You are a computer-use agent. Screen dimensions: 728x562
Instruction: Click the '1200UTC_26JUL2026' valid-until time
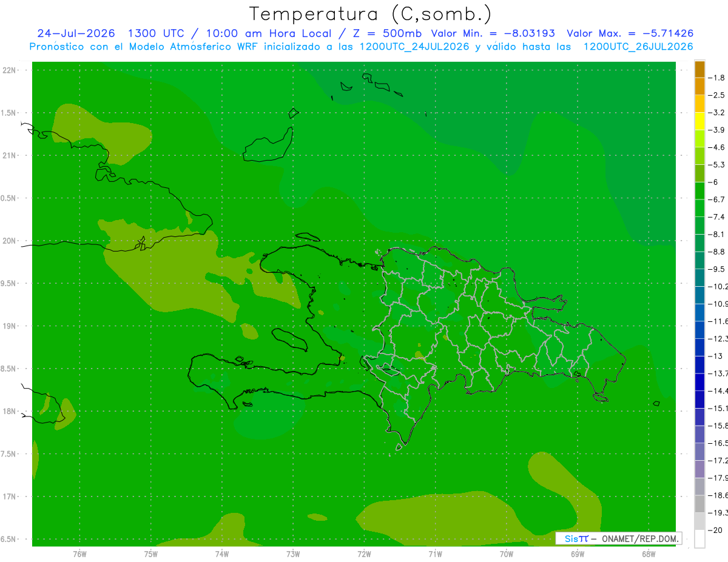coord(638,47)
